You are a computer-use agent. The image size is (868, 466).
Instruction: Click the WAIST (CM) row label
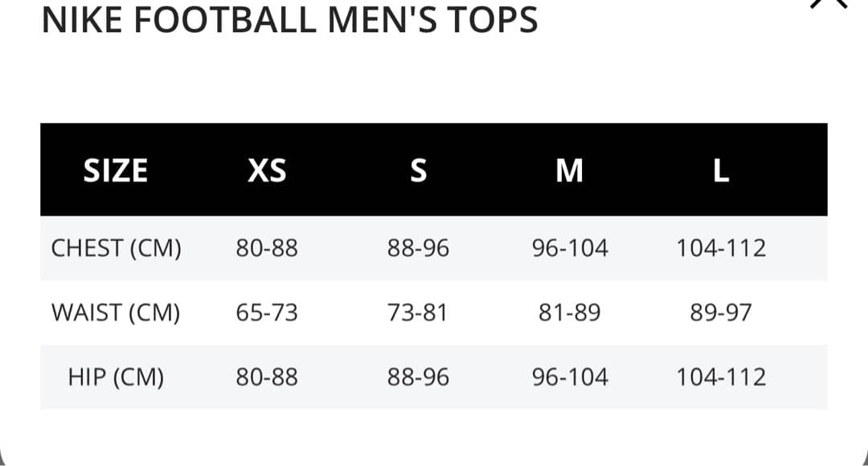[116, 313]
